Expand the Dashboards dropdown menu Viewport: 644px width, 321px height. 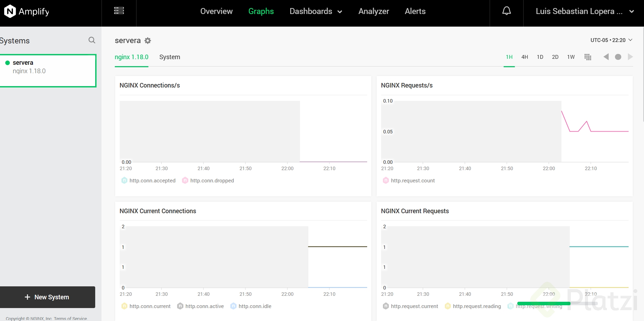(316, 11)
